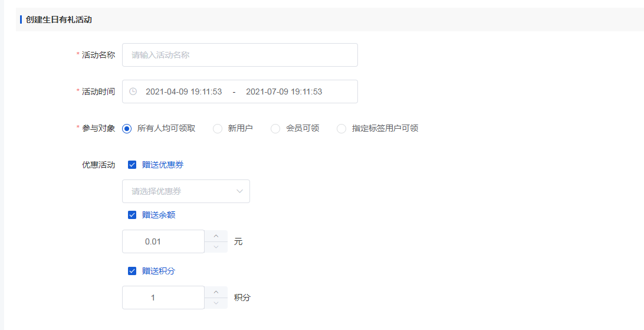This screenshot has height=330, width=644.
Task: Open the 请选择优惠券 dropdown
Action: (186, 191)
